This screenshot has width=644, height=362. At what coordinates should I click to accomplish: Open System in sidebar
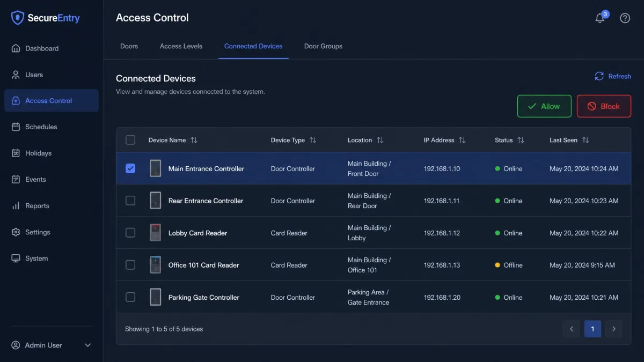(52, 258)
